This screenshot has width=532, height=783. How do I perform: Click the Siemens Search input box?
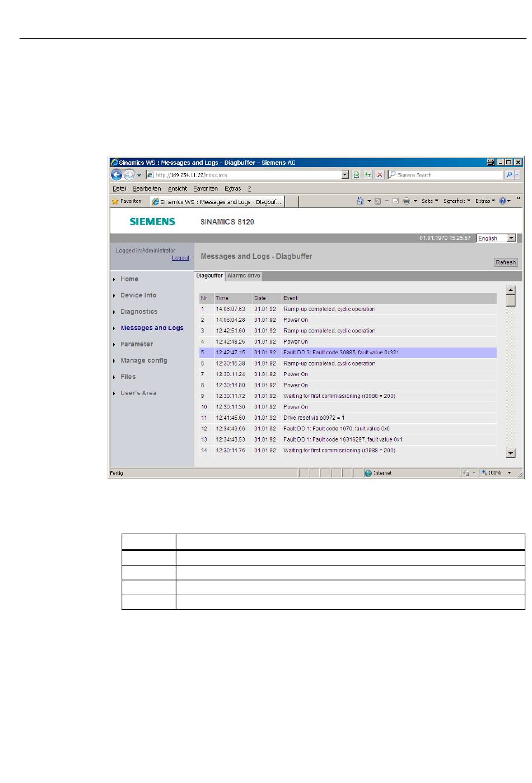445,175
